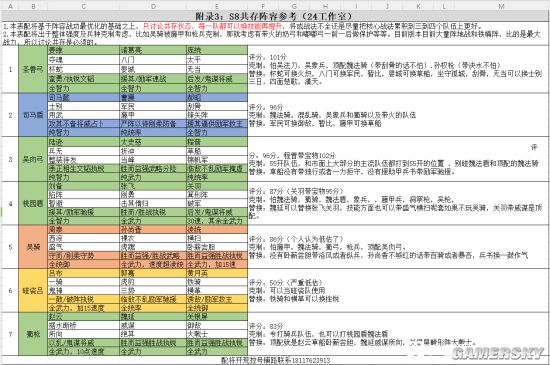Select the cell 关羽
Image resolution: width=550 pixels, height=365 pixels.
[217, 186]
